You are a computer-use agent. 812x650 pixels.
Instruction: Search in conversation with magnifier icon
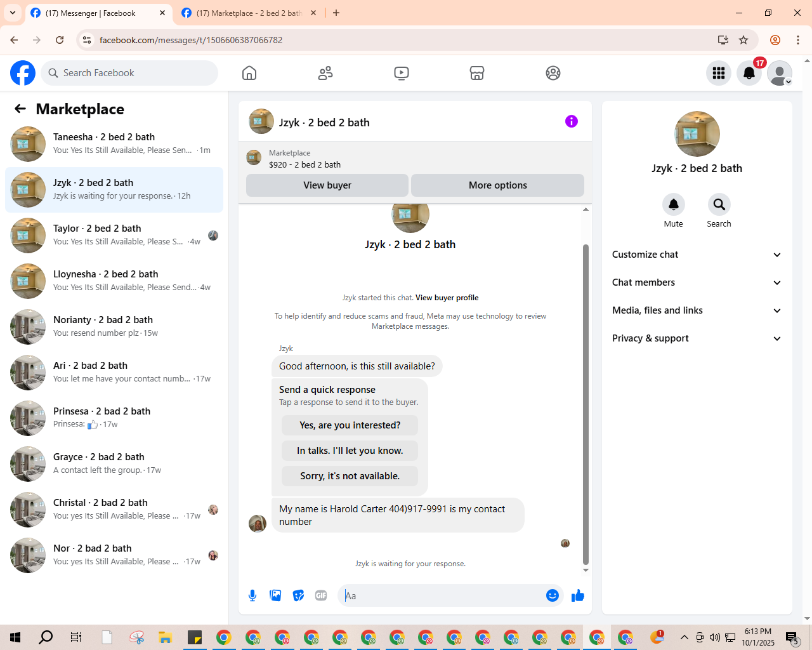[x=719, y=204]
